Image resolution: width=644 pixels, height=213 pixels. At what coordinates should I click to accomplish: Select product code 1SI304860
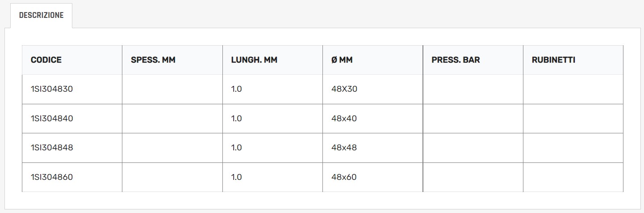tap(52, 177)
